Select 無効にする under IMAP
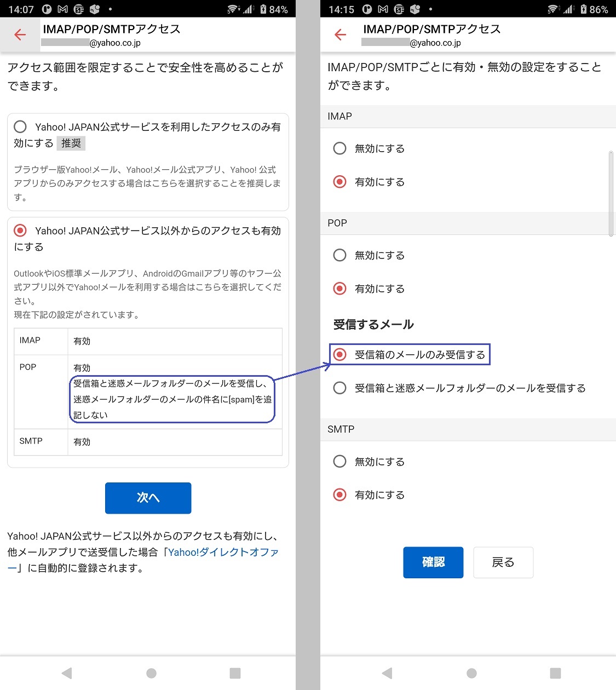The image size is (616, 690). coord(340,148)
